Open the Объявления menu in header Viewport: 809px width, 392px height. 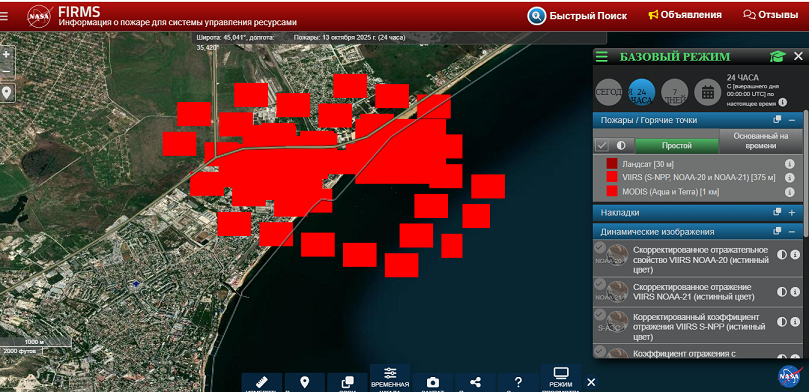pos(685,15)
